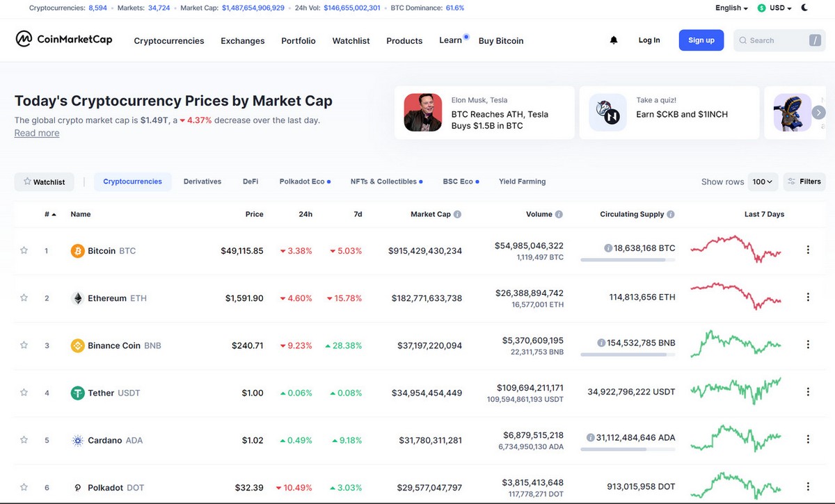
Task: Open the Elon Musk Tesla thumbnail
Action: (423, 113)
